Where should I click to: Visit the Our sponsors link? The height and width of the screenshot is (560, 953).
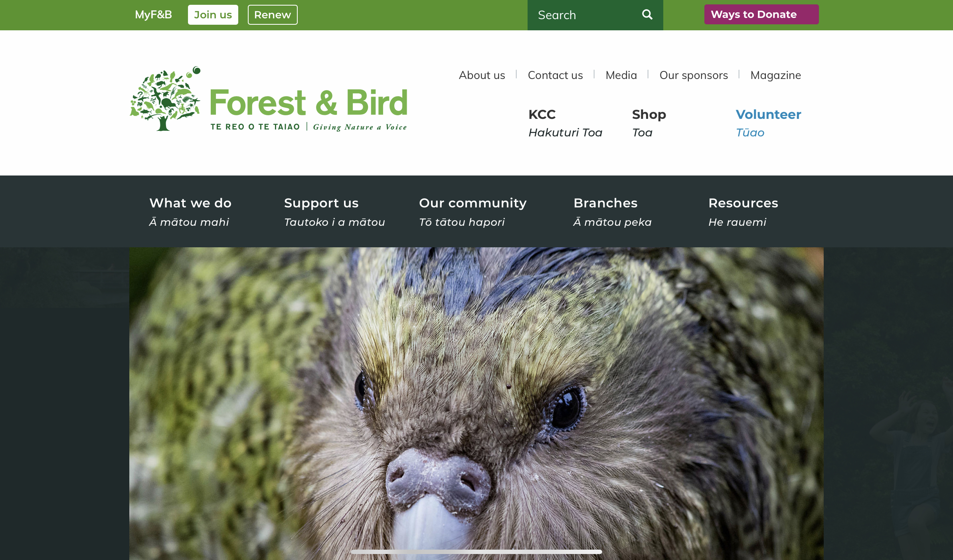(694, 75)
